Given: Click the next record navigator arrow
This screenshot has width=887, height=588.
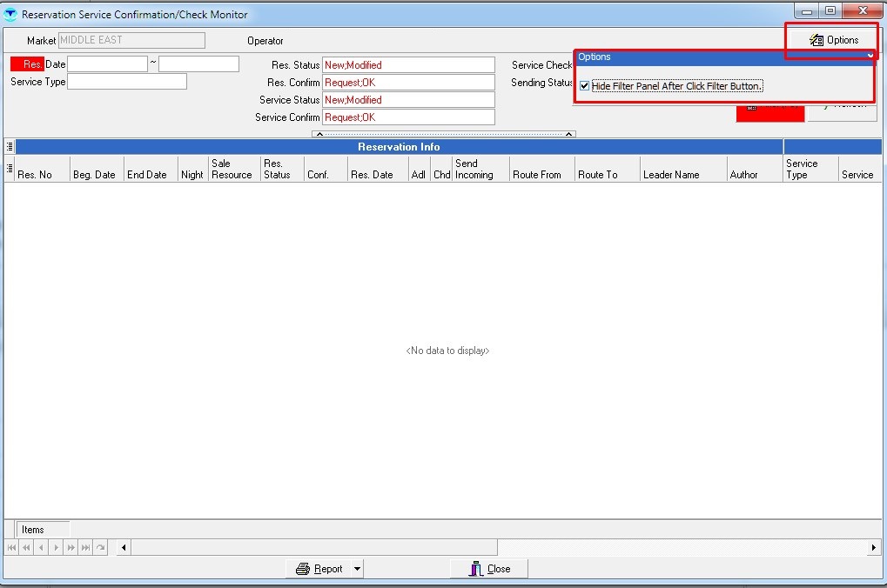Looking at the screenshot, I should click(56, 547).
